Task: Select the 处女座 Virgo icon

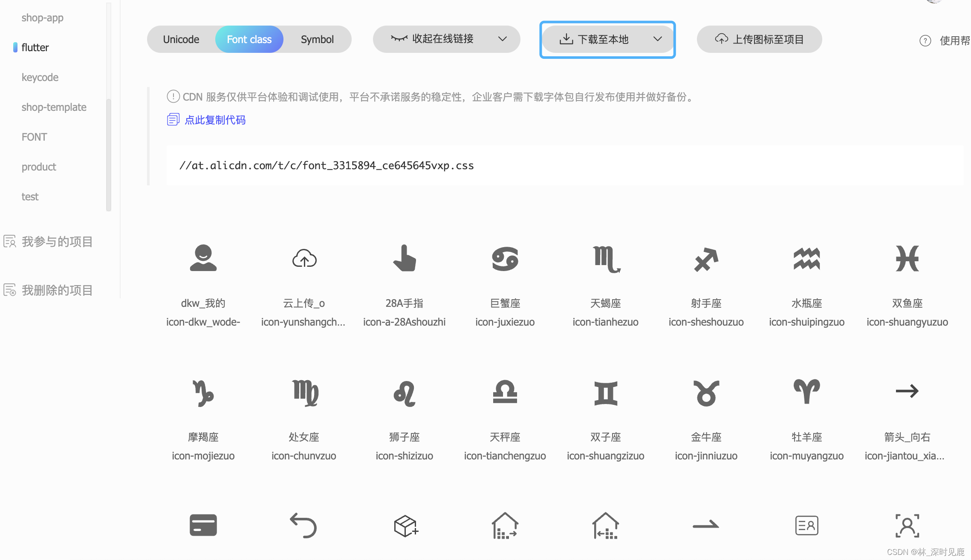Action: tap(305, 393)
